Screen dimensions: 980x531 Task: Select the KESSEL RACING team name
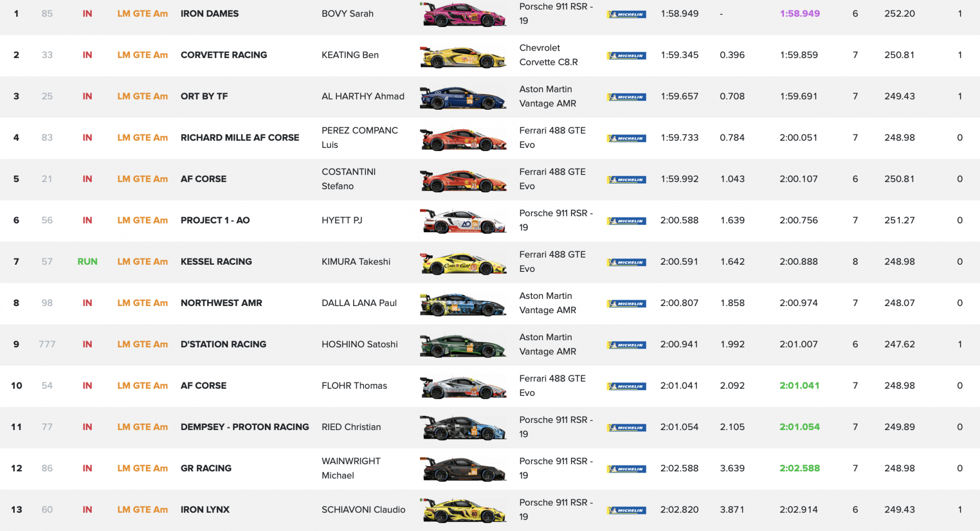point(216,262)
